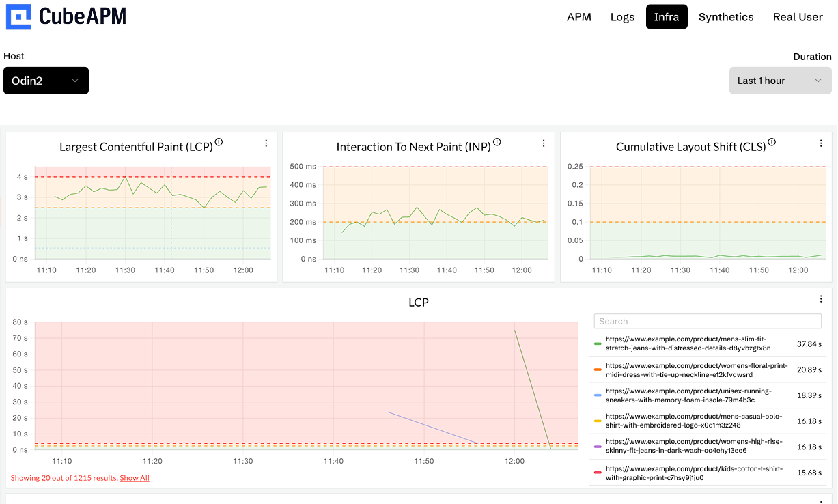The width and height of the screenshot is (838, 504).
Task: Open the CLS info tooltip icon
Action: 772,142
